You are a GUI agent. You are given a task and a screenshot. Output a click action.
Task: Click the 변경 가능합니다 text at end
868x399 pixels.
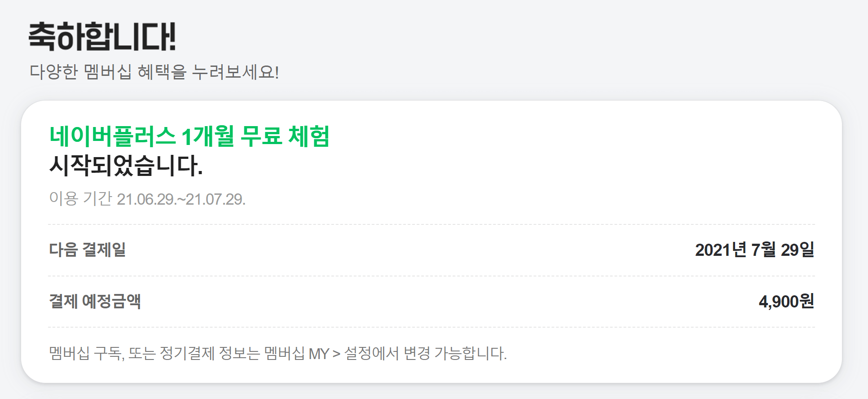[455, 353]
